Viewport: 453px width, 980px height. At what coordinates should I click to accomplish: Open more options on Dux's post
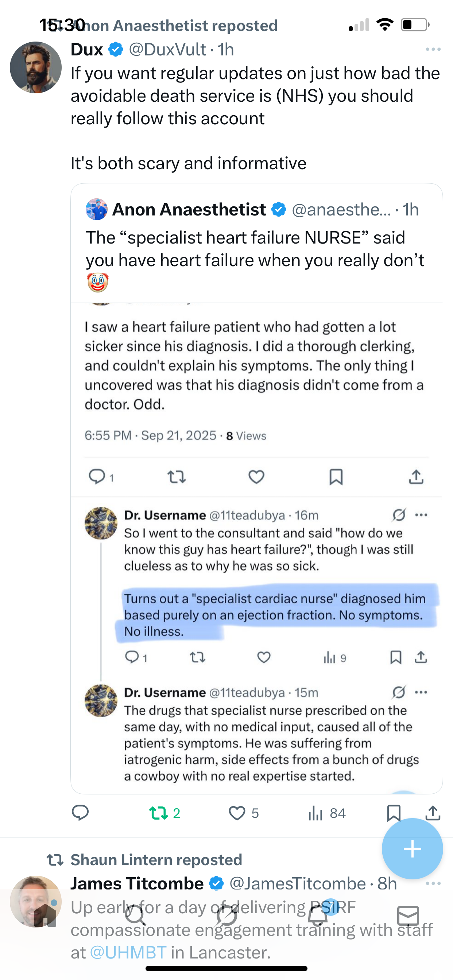pos(433,50)
